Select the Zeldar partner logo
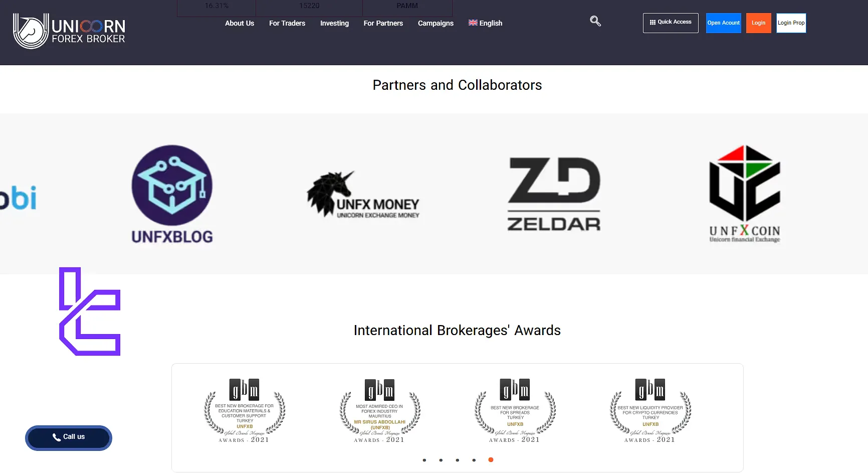 [554, 194]
